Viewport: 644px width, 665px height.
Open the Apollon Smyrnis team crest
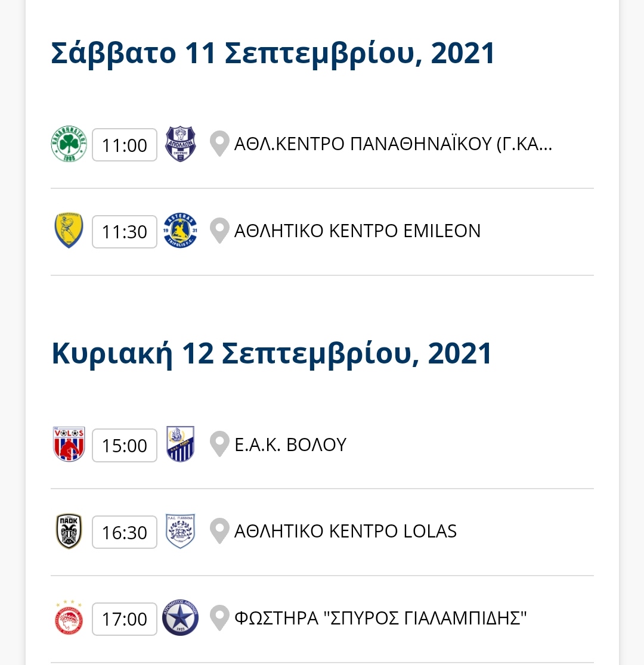[x=181, y=144]
